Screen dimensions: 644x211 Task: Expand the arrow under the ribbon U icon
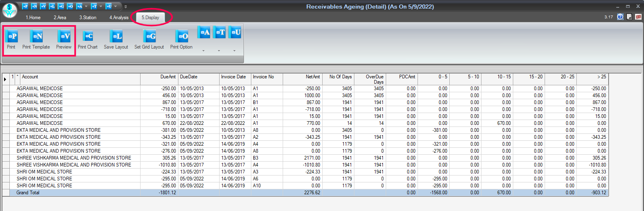[234, 51]
